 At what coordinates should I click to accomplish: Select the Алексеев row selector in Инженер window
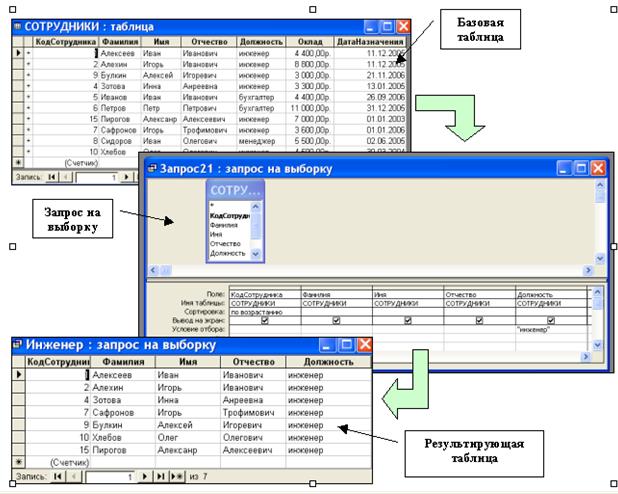click(x=19, y=375)
